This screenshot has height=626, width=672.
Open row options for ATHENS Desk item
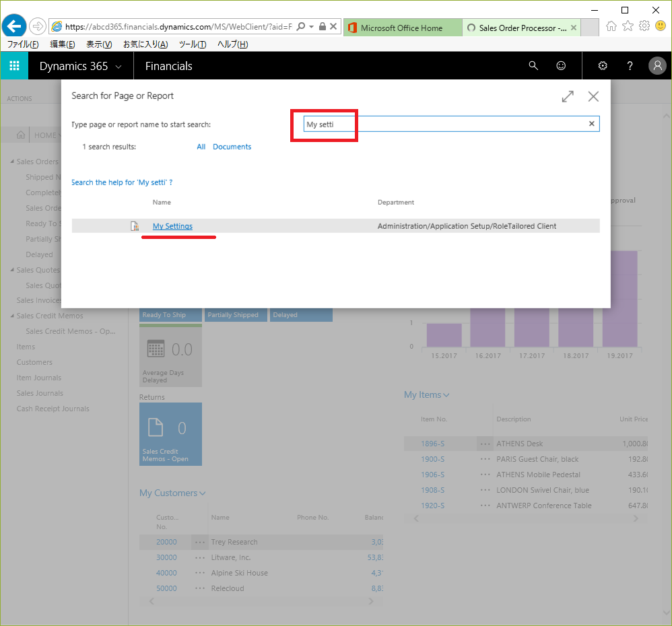485,444
